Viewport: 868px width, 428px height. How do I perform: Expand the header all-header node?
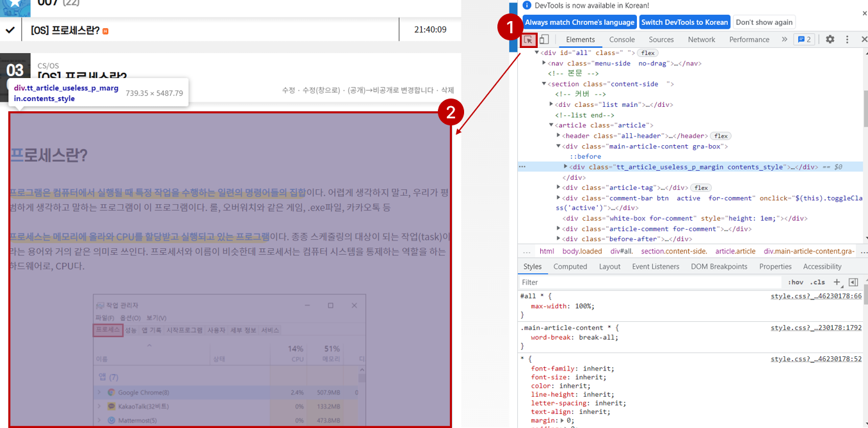point(558,136)
